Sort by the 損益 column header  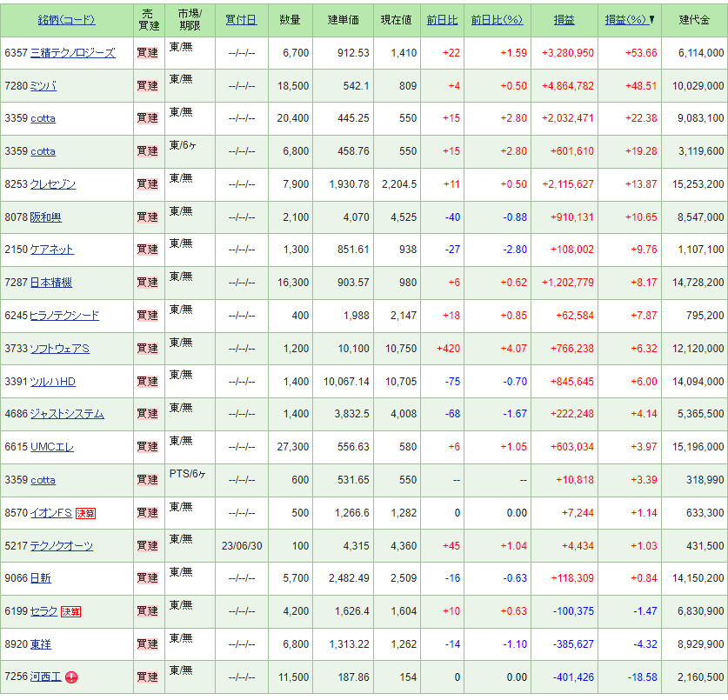(564, 19)
